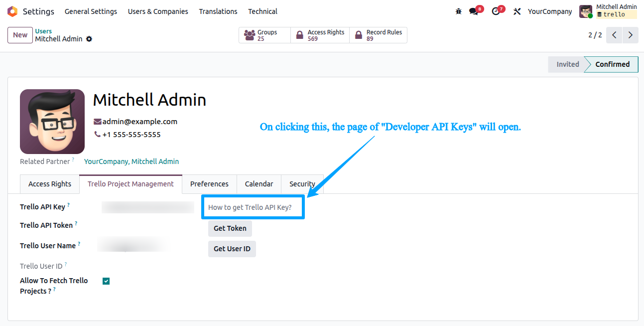Open Groups smart button

pos(264,35)
